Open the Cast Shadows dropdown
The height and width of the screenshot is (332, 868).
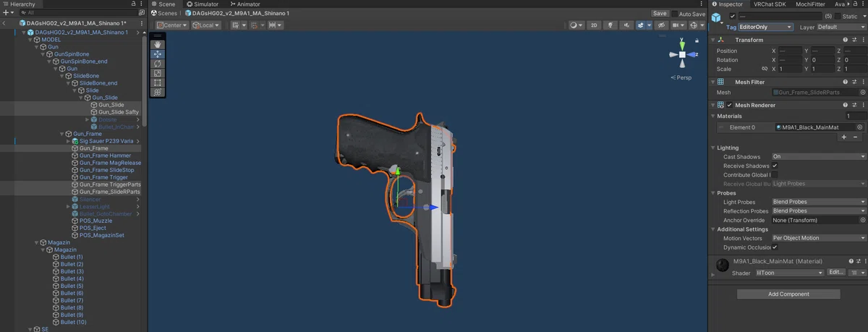point(818,156)
